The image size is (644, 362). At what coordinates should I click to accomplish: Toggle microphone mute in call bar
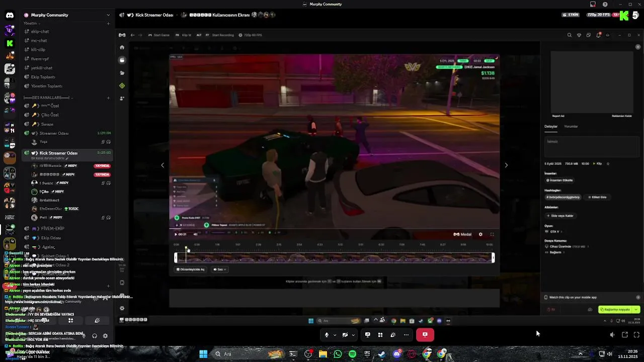click(327, 335)
